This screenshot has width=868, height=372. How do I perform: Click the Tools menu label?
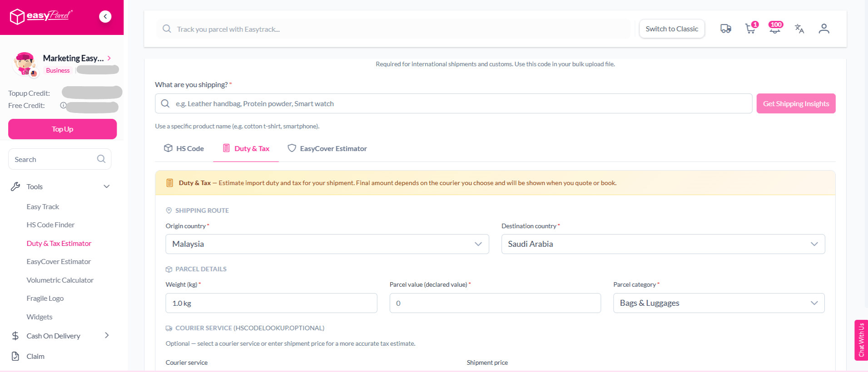(x=35, y=187)
